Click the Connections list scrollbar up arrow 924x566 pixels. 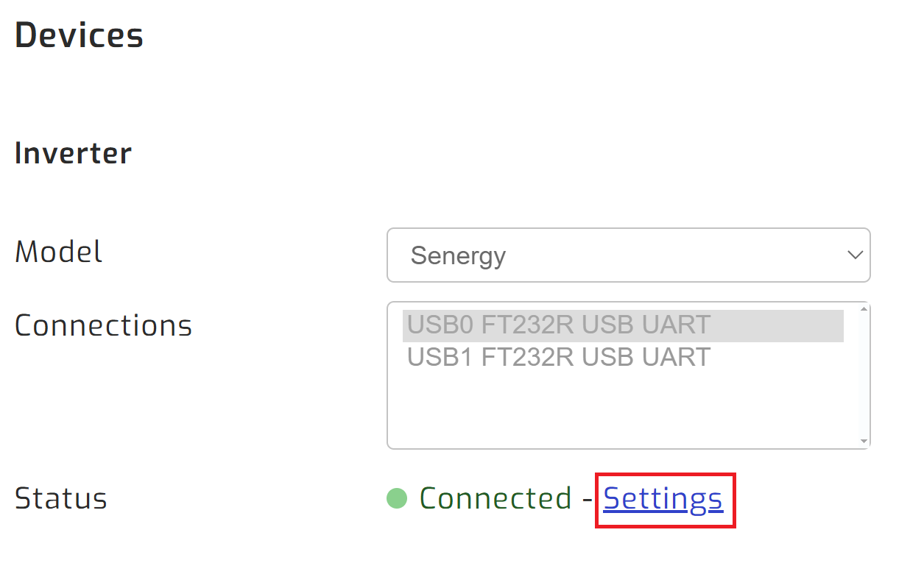862,308
